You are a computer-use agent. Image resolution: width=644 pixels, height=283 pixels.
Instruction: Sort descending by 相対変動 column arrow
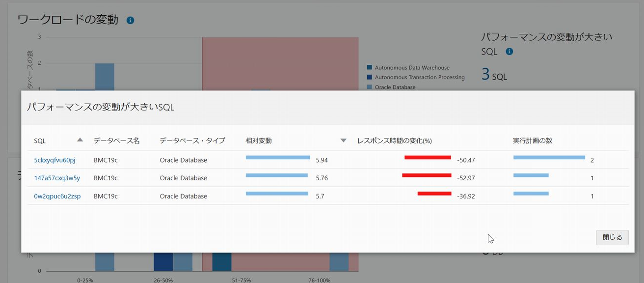(x=344, y=141)
